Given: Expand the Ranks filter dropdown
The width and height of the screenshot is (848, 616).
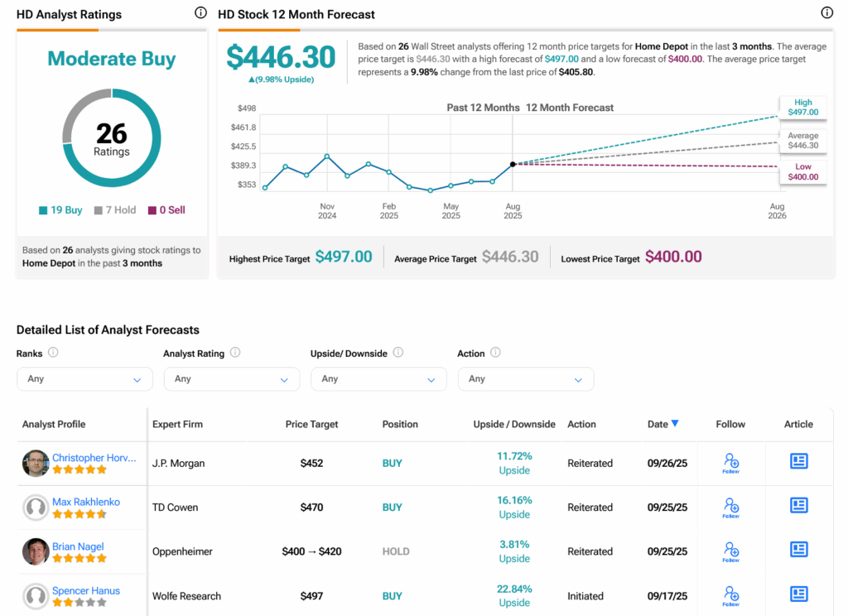Looking at the screenshot, I should 84,379.
